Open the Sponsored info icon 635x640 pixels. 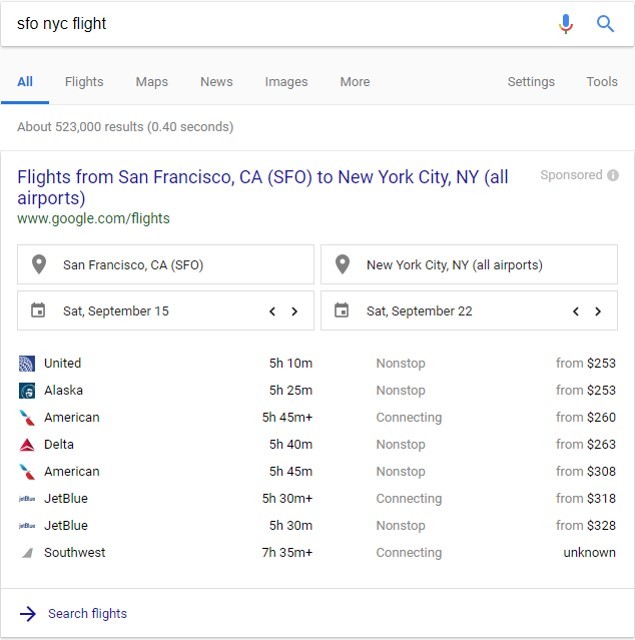tap(613, 175)
